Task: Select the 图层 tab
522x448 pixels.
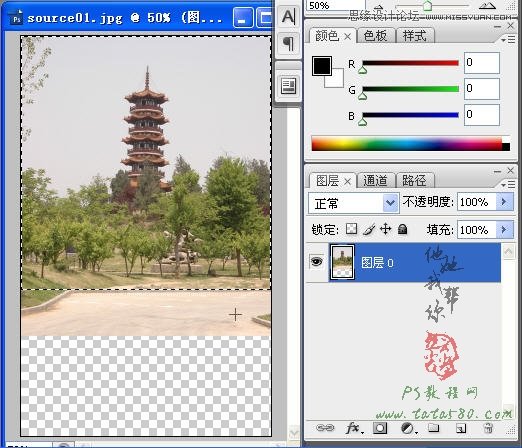Action: click(x=327, y=181)
